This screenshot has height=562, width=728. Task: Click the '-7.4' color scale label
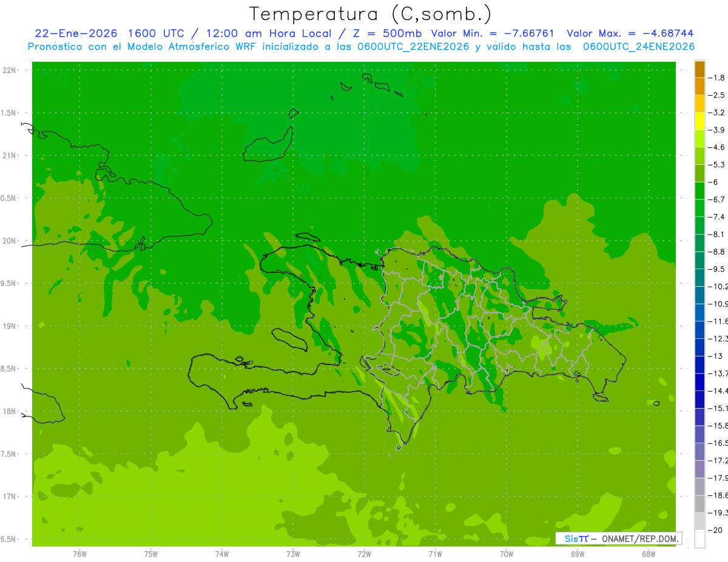[x=716, y=216]
